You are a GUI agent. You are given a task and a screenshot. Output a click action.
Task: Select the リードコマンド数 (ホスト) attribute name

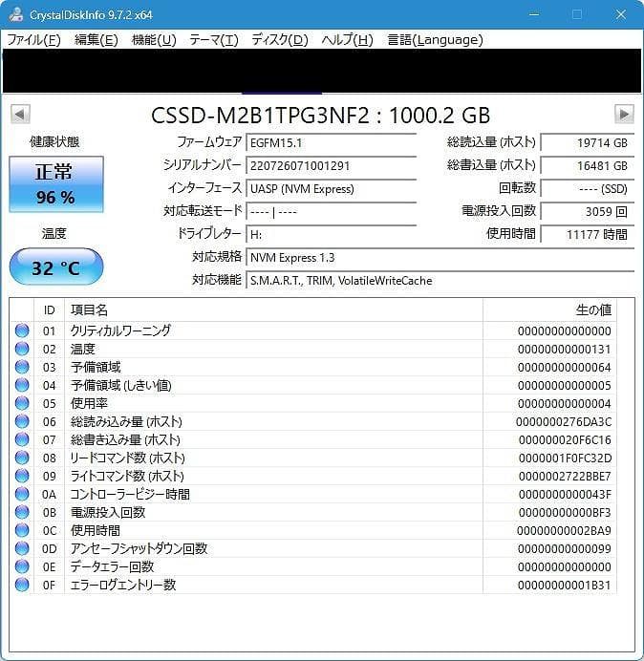coord(127,458)
